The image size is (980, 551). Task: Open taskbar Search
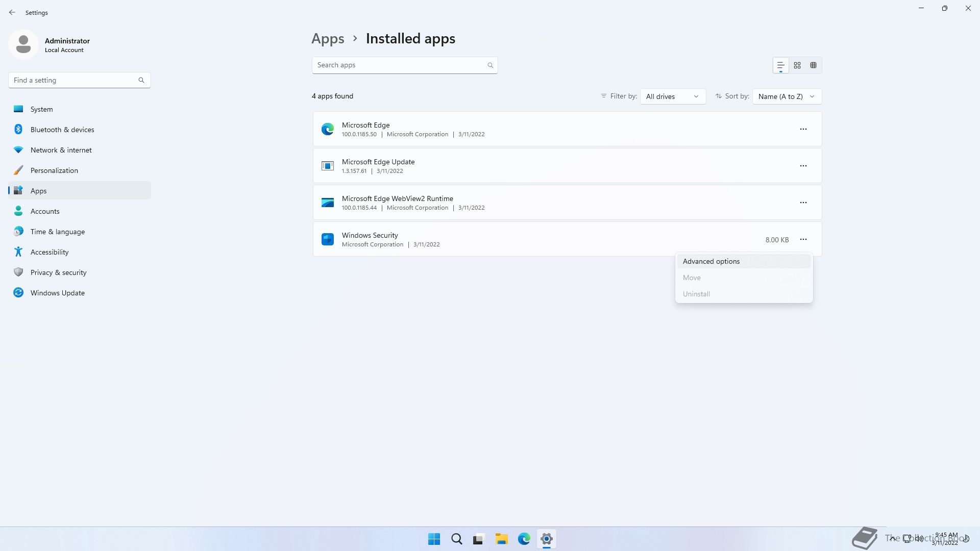tap(457, 539)
